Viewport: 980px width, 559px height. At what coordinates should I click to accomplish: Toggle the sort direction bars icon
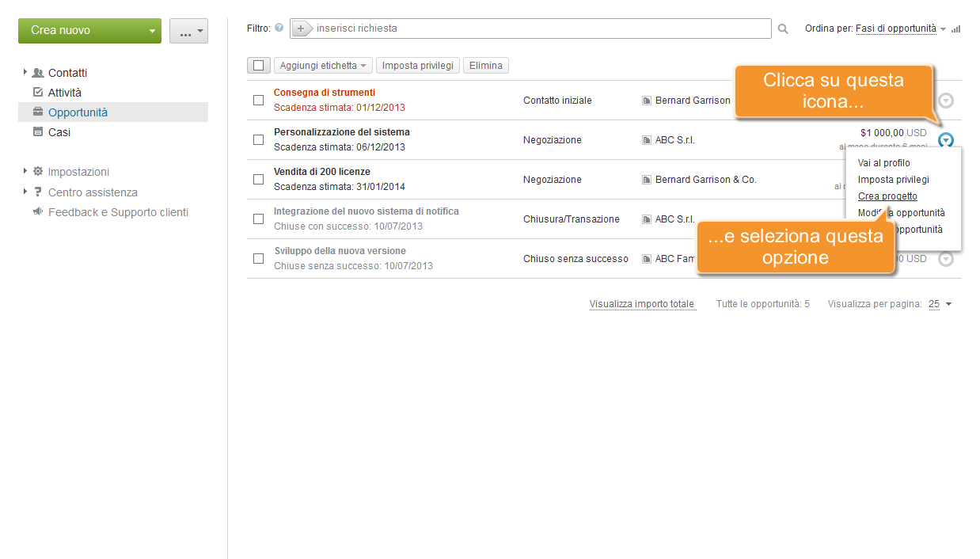[955, 29]
